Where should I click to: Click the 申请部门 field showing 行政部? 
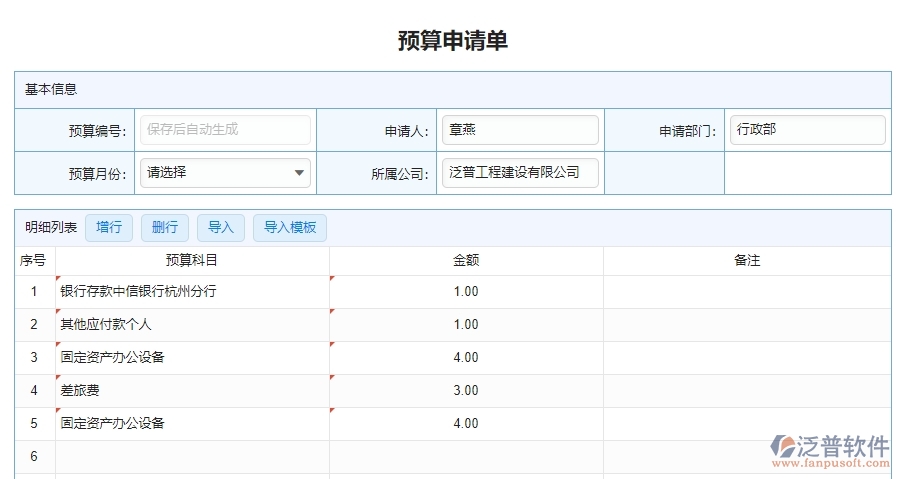pos(807,130)
